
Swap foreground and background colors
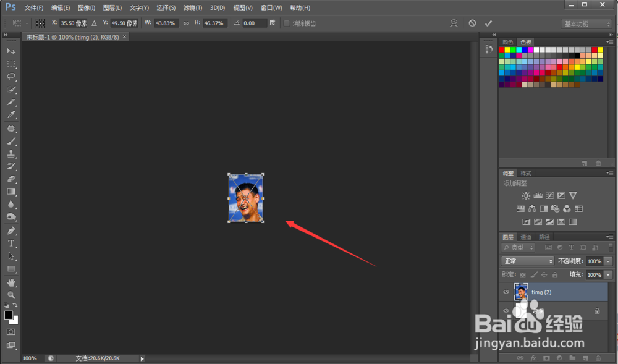[15, 305]
